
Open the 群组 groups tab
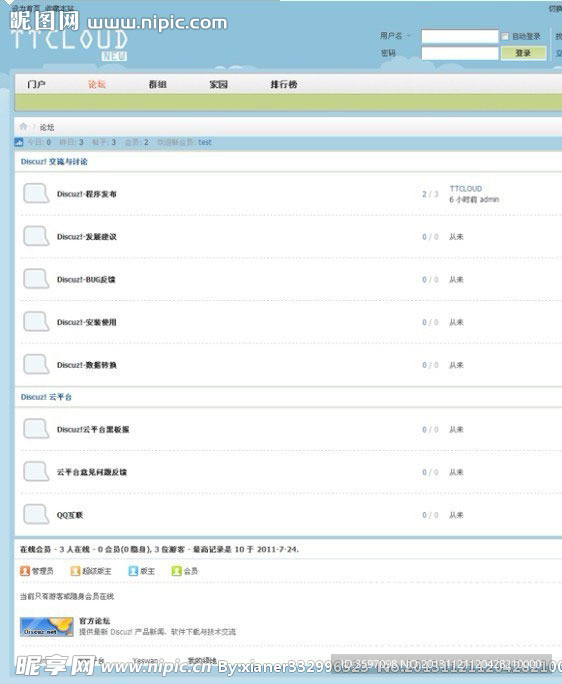[x=158, y=84]
